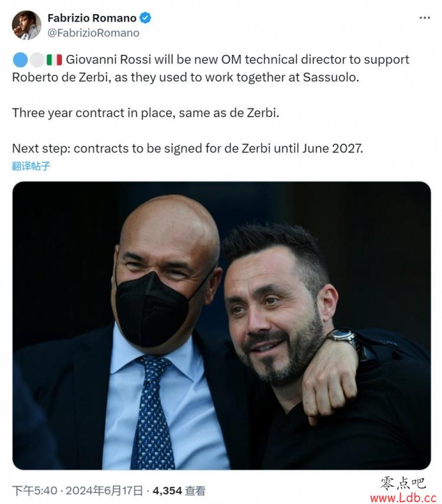This screenshot has width=442, height=504.
Task: Click the white circle emoji
Action: [37, 60]
